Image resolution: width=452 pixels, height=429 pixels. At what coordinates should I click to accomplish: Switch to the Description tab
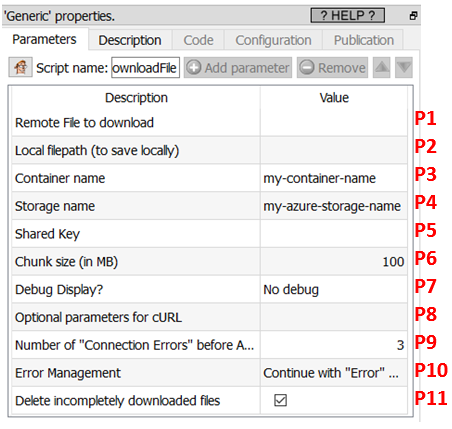130,40
